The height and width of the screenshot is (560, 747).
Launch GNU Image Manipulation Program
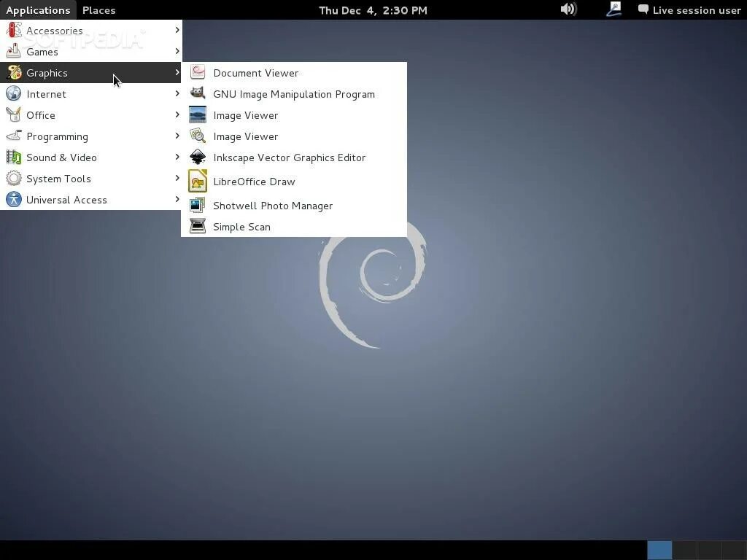point(294,94)
